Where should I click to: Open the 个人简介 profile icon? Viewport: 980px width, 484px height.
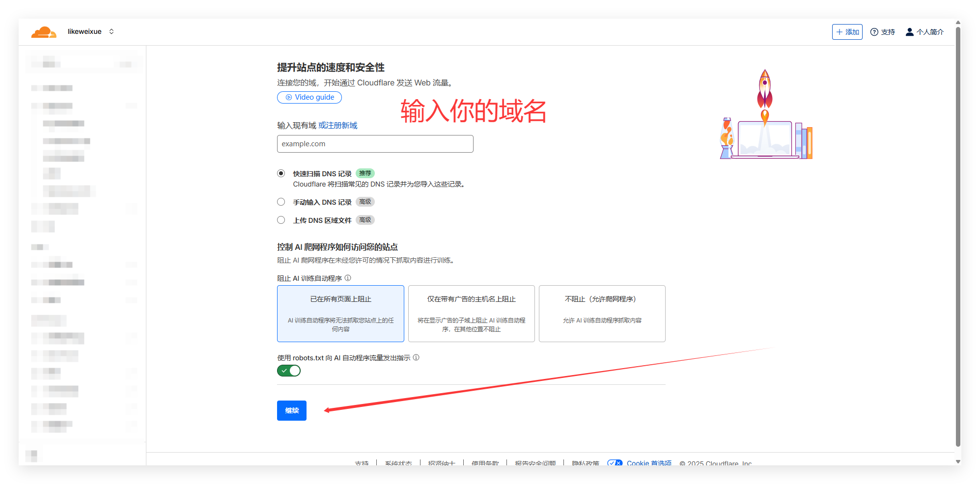(x=909, y=31)
